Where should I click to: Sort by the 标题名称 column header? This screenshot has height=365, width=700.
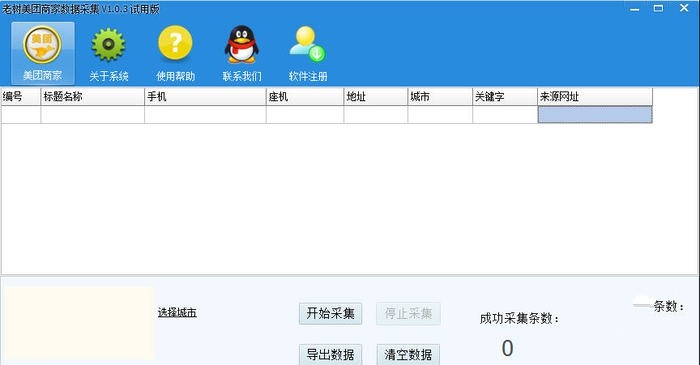tap(92, 97)
